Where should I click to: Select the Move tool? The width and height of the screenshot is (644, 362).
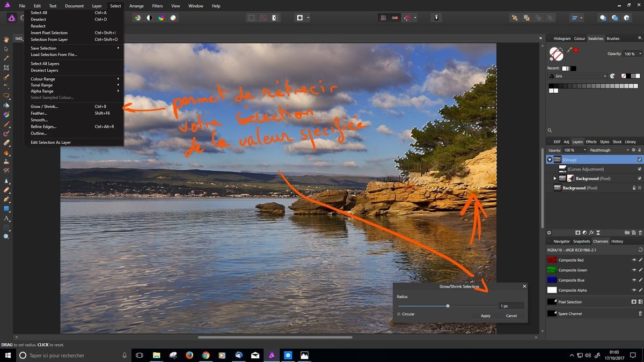pyautogui.click(x=6, y=48)
